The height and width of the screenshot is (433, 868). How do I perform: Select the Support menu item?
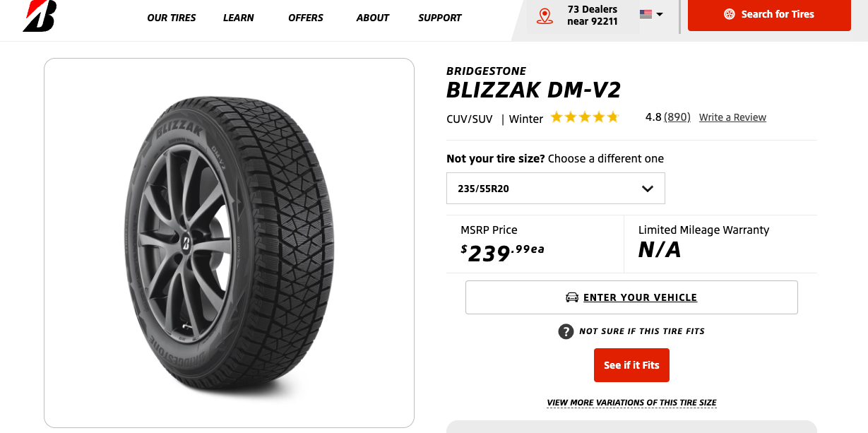pos(440,18)
